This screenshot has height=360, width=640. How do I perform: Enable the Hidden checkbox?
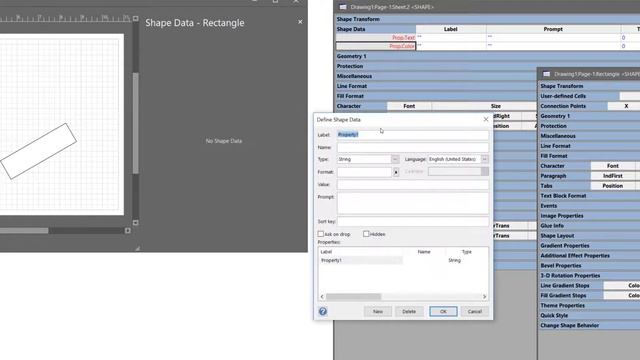(366, 234)
